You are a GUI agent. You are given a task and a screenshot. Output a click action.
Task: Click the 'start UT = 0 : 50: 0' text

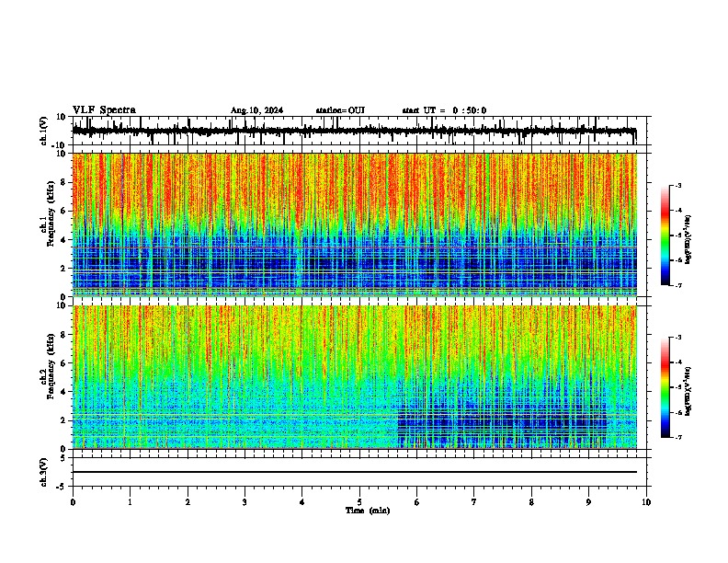point(444,110)
